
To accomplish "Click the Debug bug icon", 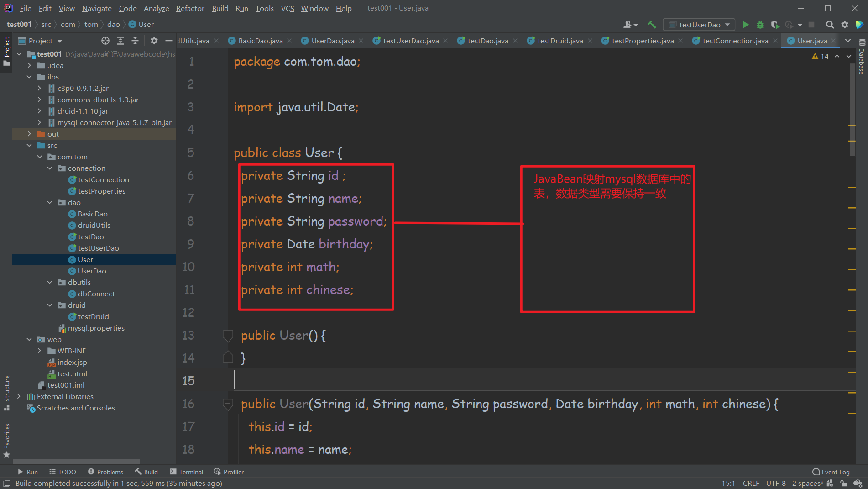I will 760,25.
